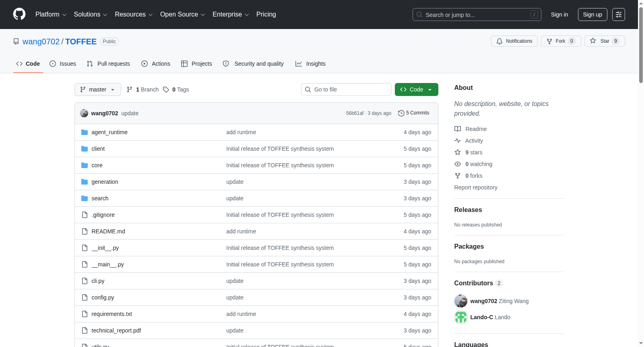
Task: Focus the Search or jump to field
Action: (477, 15)
